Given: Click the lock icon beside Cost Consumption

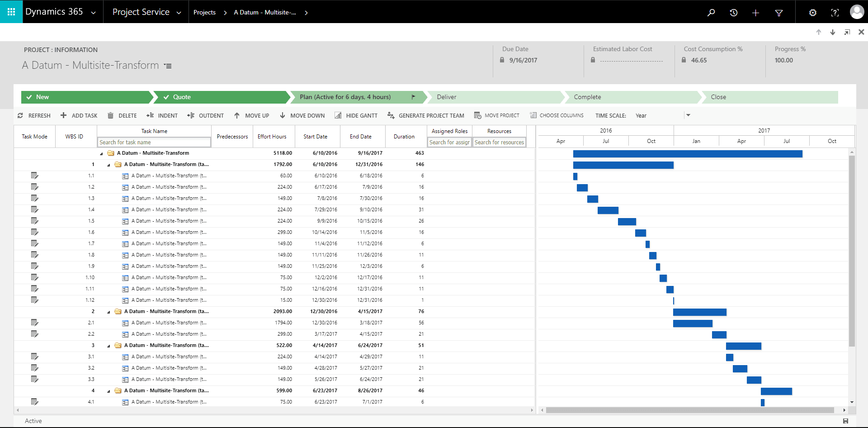Looking at the screenshot, I should pyautogui.click(x=684, y=60).
